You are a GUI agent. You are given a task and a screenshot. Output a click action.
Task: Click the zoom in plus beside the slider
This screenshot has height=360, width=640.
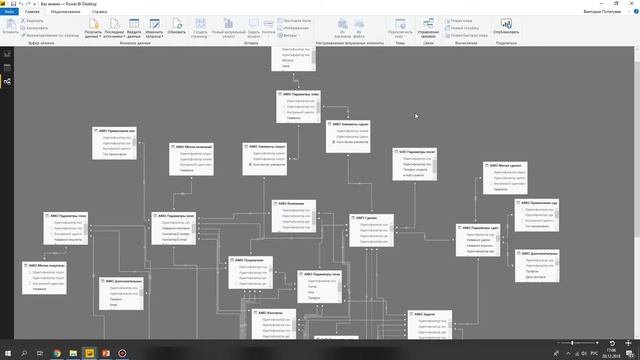pyautogui.click(x=597, y=343)
